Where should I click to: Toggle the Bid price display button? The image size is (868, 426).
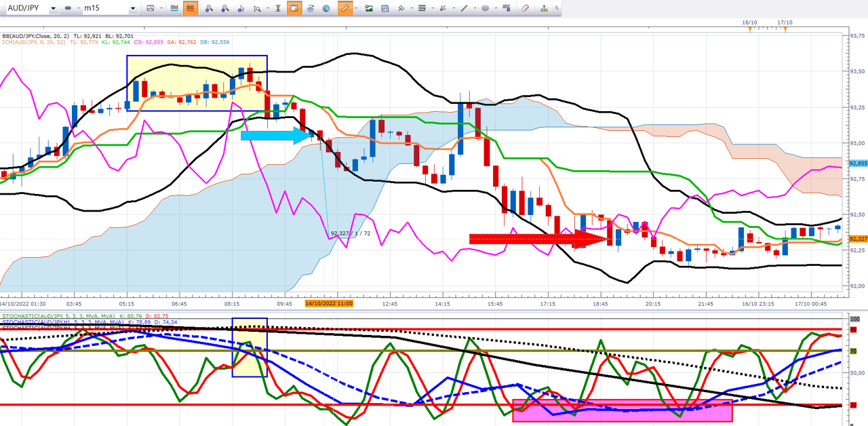point(175,9)
